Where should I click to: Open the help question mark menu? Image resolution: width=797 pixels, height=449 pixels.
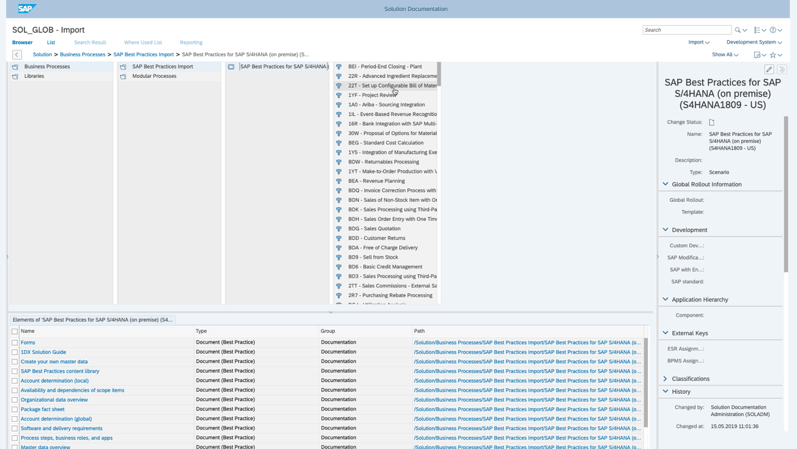click(x=773, y=30)
